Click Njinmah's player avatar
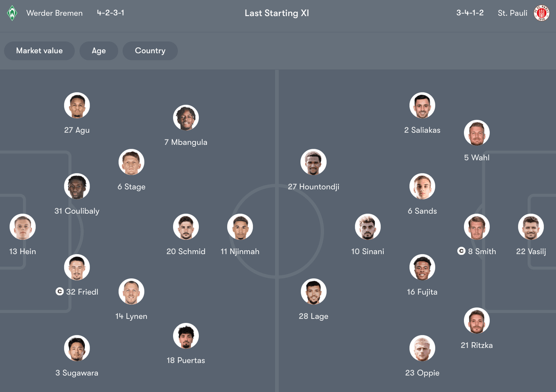 (240, 227)
